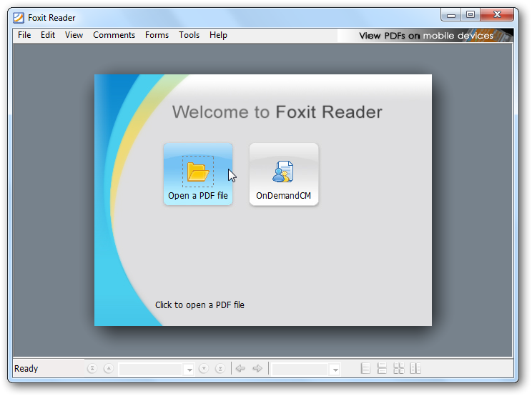The width and height of the screenshot is (532, 396).
Task: Go to previous page using status bar icon
Action: pyautogui.click(x=109, y=368)
